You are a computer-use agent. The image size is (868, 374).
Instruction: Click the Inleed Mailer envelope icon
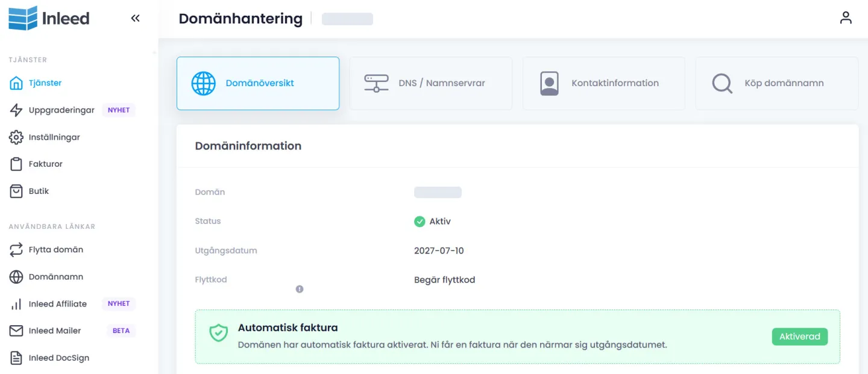click(x=16, y=331)
